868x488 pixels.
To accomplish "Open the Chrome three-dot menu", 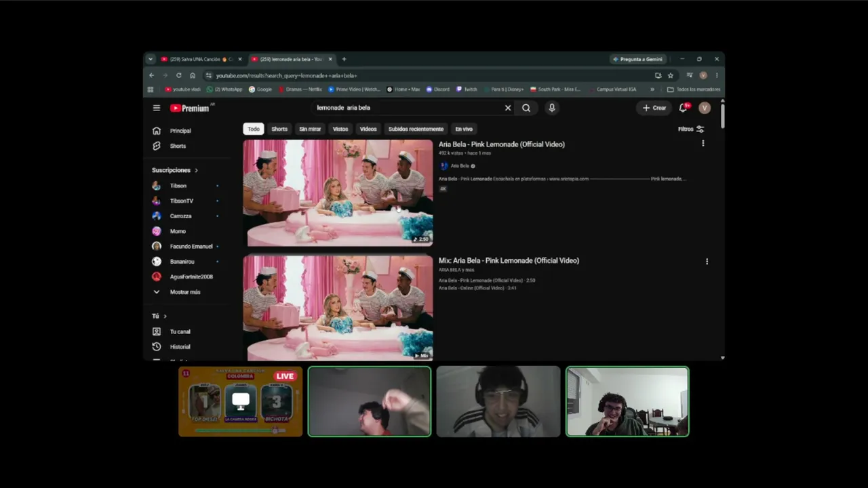I will pos(716,75).
